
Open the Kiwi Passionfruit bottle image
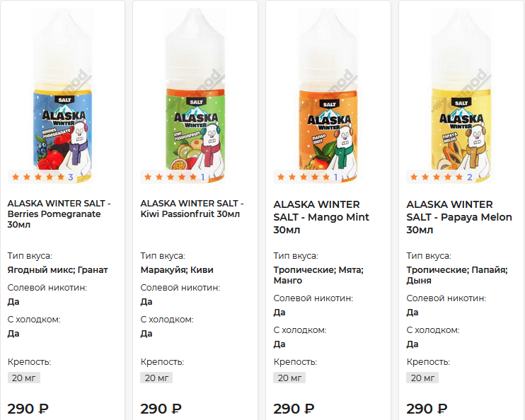pyautogui.click(x=195, y=95)
